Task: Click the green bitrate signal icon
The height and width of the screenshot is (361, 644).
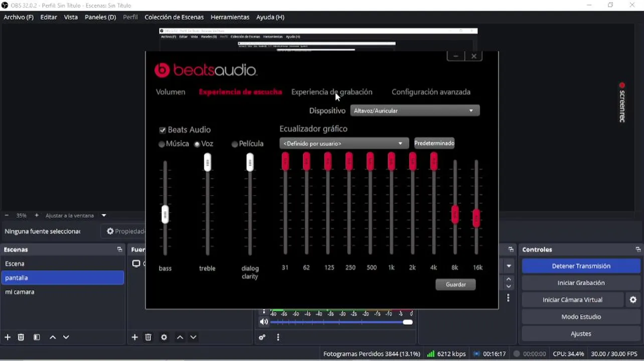Action: pos(430,354)
